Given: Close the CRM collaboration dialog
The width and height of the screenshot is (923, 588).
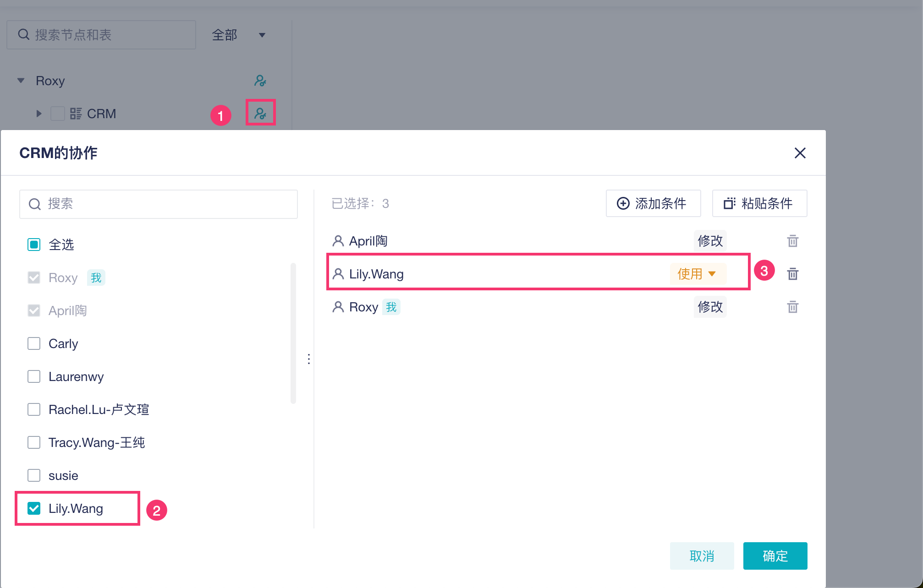Looking at the screenshot, I should click(800, 153).
